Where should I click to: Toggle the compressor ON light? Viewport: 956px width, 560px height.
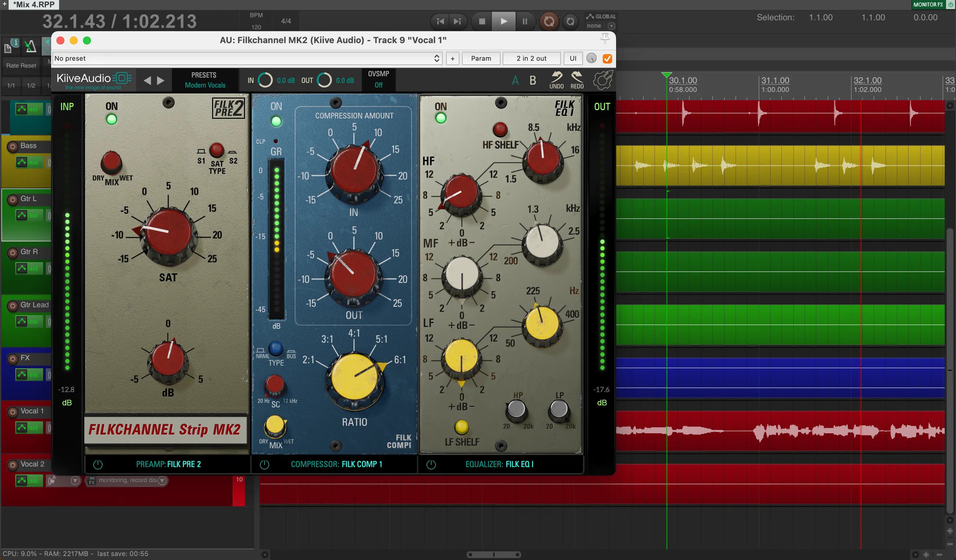276,121
